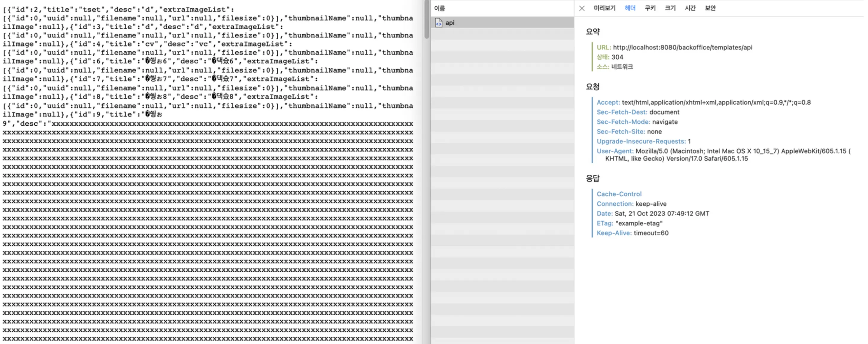Click the 요약 section heading

(592, 32)
